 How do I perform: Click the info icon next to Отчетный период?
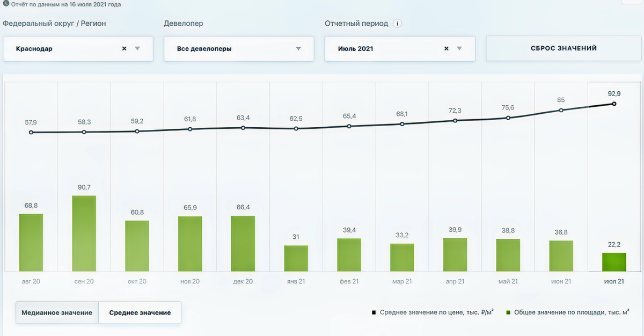397,24
